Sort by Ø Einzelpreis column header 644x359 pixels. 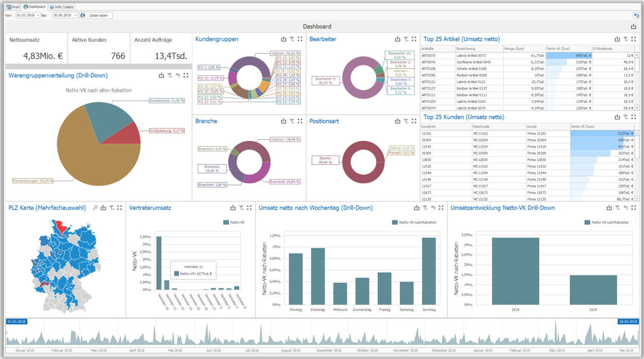612,49
